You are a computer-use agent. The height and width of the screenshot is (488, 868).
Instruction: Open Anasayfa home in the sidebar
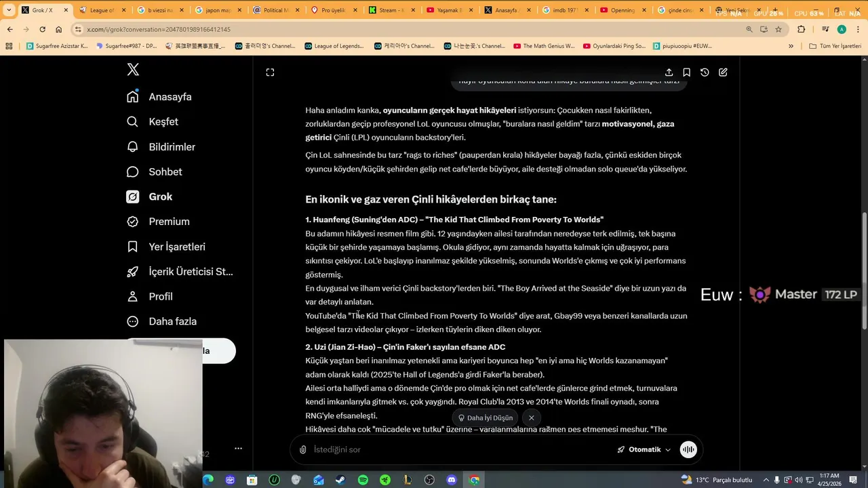pyautogui.click(x=159, y=97)
